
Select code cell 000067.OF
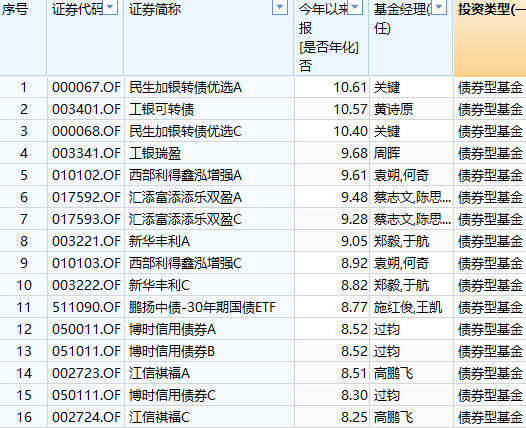pyautogui.click(x=86, y=88)
